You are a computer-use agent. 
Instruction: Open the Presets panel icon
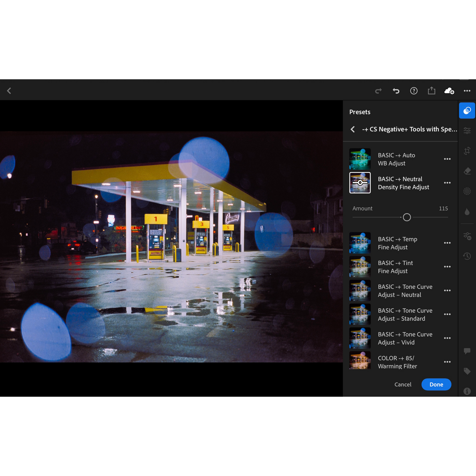point(467,110)
